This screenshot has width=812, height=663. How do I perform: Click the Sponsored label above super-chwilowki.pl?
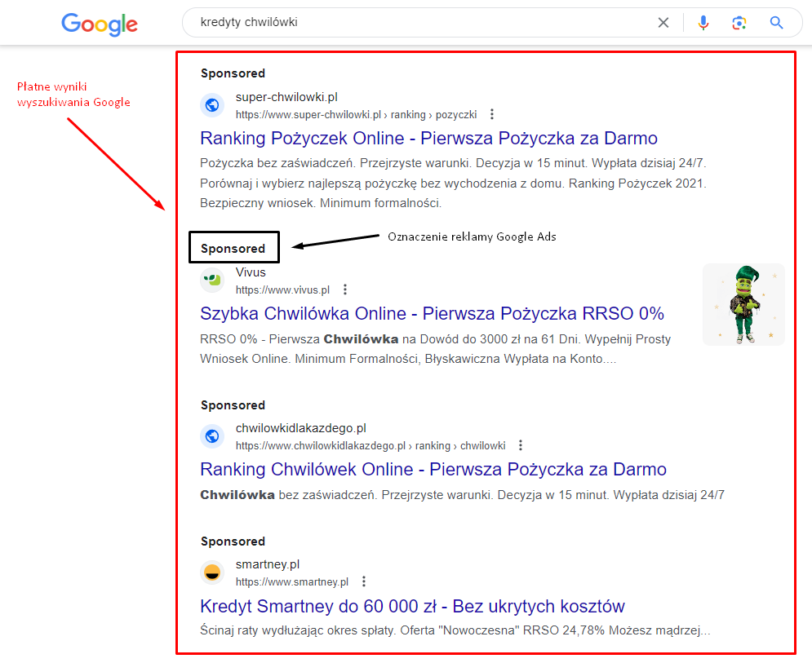(233, 73)
